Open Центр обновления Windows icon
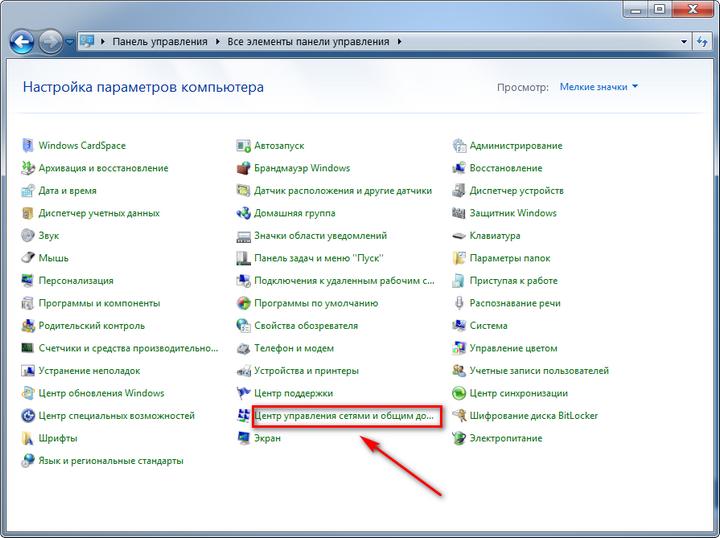The height and width of the screenshot is (538, 720). (28, 393)
